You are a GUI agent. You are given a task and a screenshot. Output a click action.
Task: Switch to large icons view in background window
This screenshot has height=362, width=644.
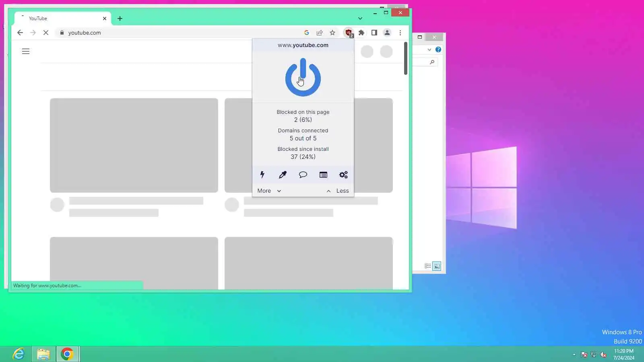[x=437, y=266]
